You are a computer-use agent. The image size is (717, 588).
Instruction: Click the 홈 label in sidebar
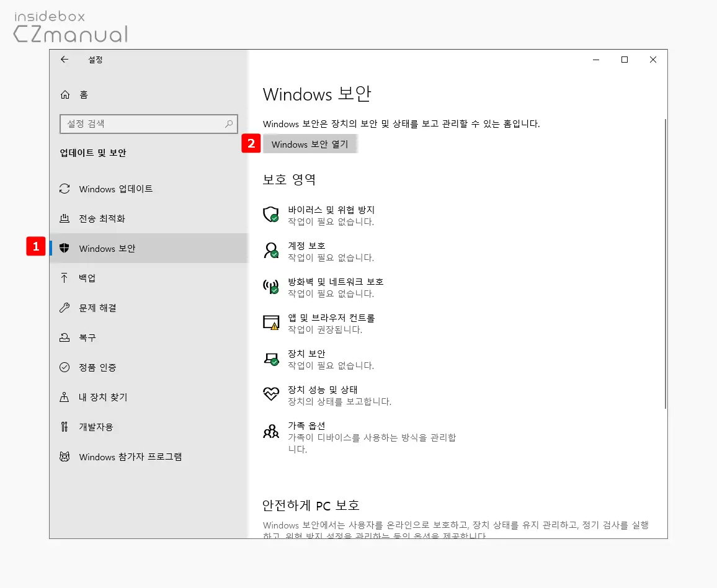click(x=84, y=95)
